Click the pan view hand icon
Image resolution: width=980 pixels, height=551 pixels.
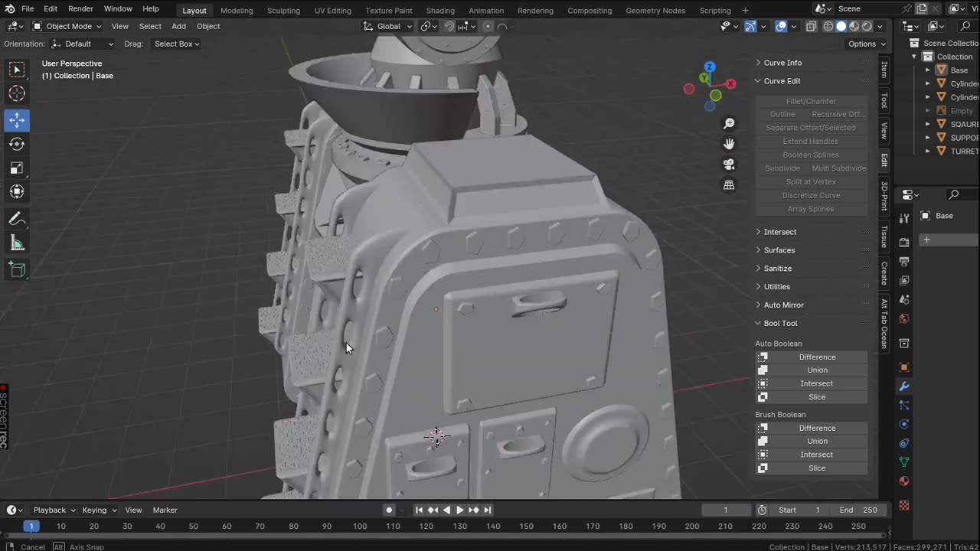pyautogui.click(x=729, y=144)
